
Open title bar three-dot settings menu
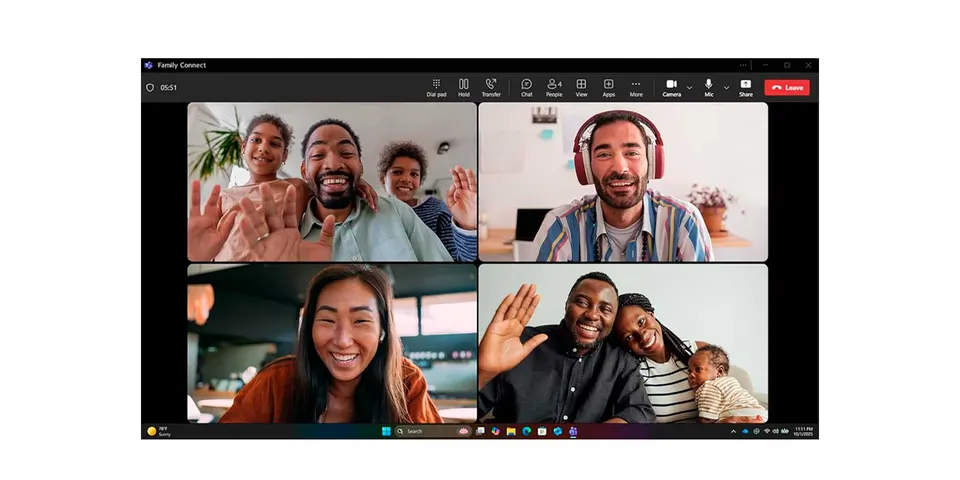(743, 65)
